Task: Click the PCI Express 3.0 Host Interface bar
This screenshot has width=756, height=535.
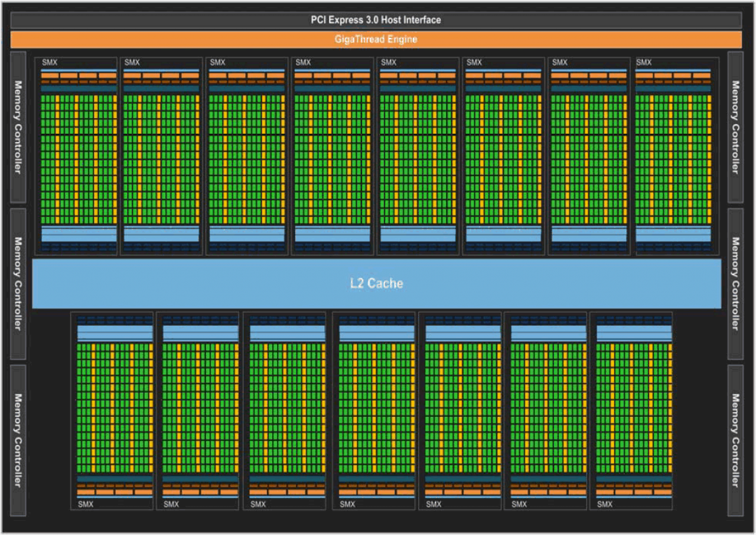Action: point(376,20)
